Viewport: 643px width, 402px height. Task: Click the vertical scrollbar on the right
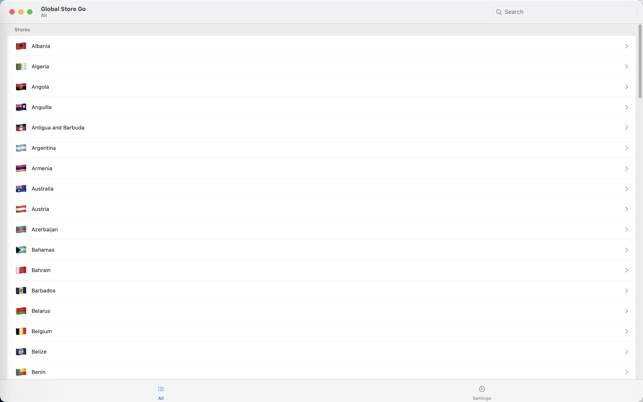click(x=640, y=60)
